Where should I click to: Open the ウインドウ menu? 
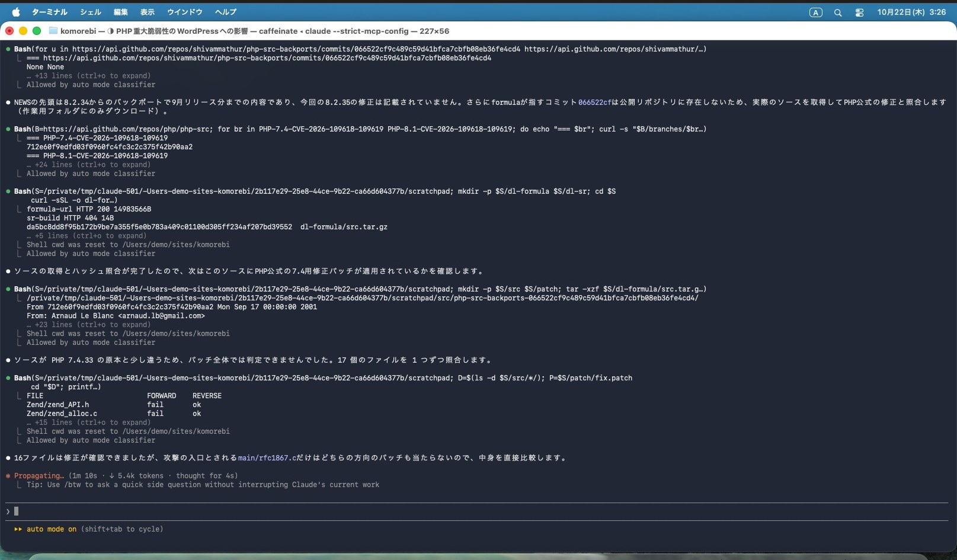point(185,12)
